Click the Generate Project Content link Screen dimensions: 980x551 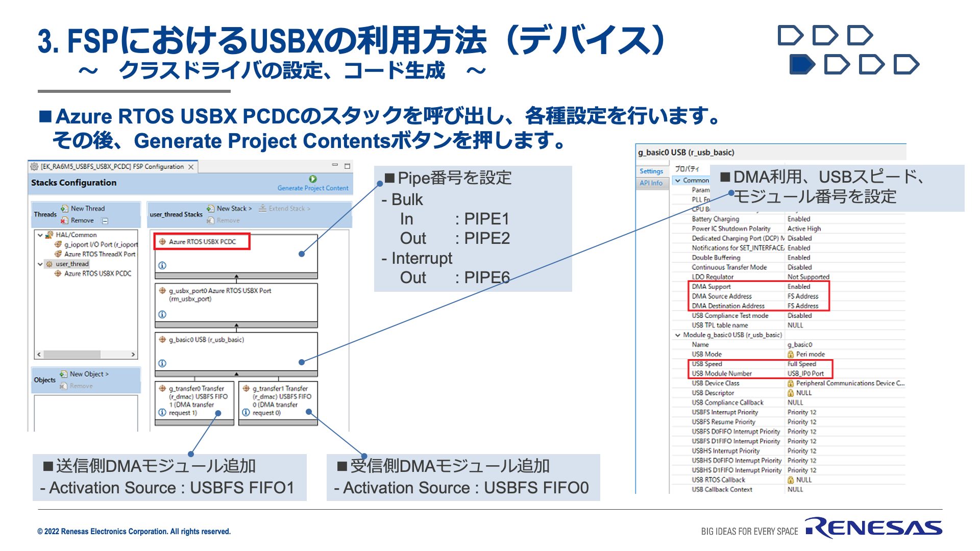pos(313,188)
